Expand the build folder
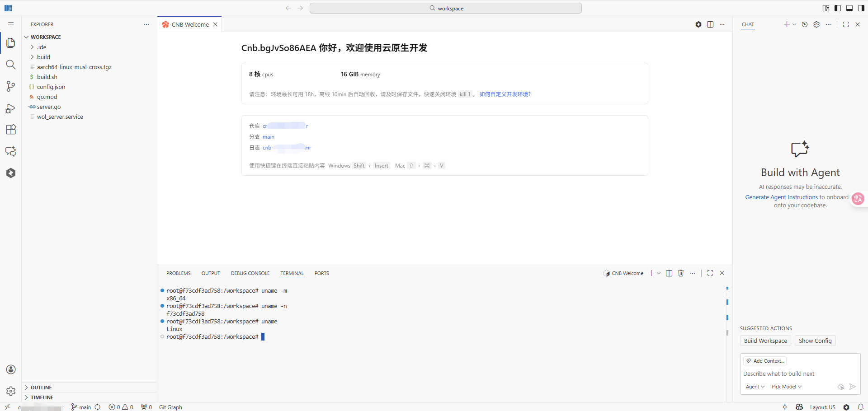Viewport: 868px width, 411px height. (x=43, y=57)
